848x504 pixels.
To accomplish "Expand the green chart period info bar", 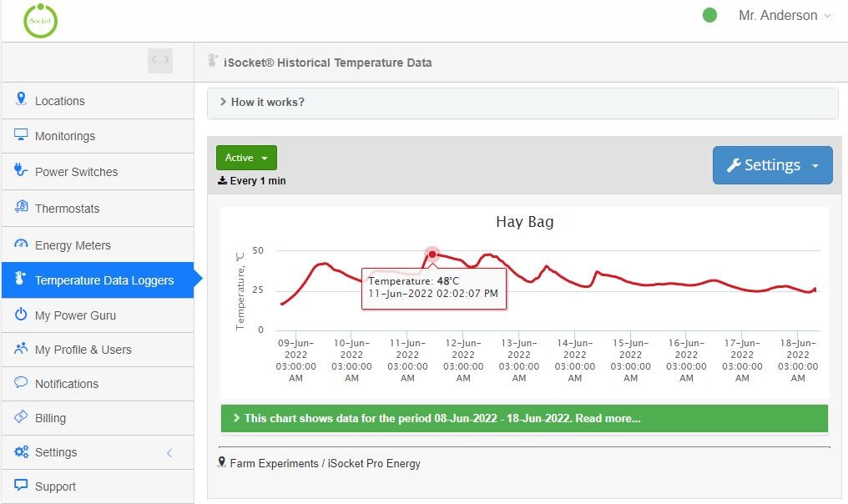I will (524, 419).
